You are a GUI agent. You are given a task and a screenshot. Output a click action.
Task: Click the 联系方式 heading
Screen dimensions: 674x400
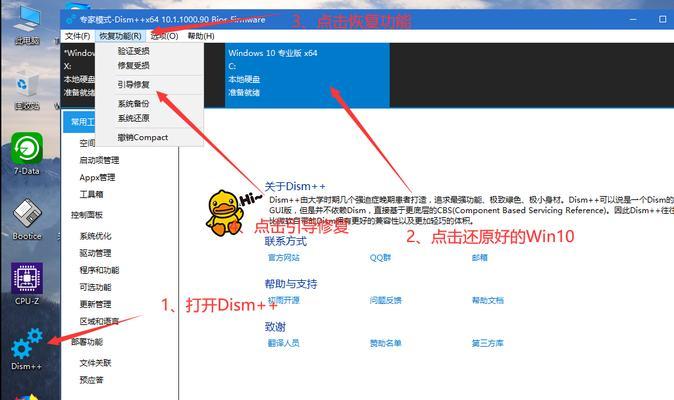pyautogui.click(x=285, y=241)
